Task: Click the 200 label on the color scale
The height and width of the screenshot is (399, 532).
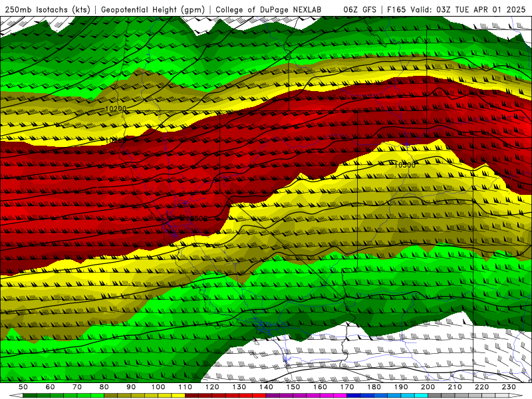Action: tap(428, 387)
